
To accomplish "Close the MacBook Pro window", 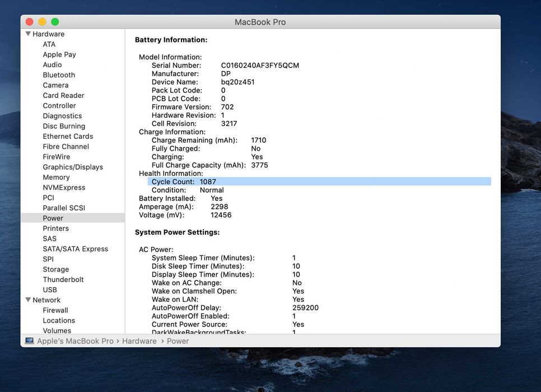I will pyautogui.click(x=29, y=22).
